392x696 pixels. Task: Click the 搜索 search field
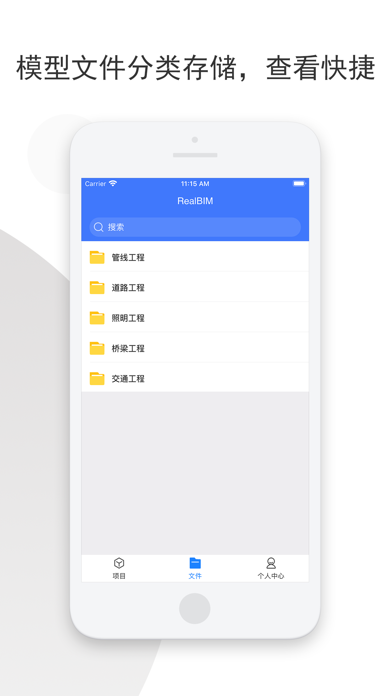(x=195, y=227)
